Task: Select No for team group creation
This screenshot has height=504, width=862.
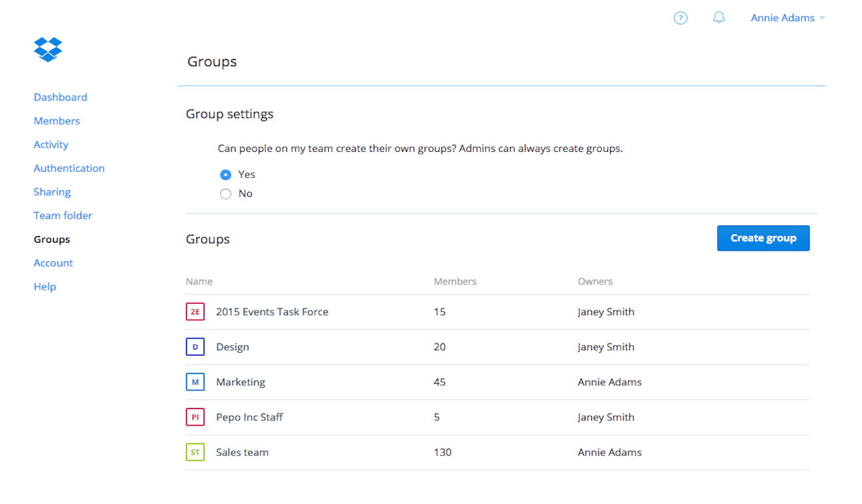Action: coord(225,194)
